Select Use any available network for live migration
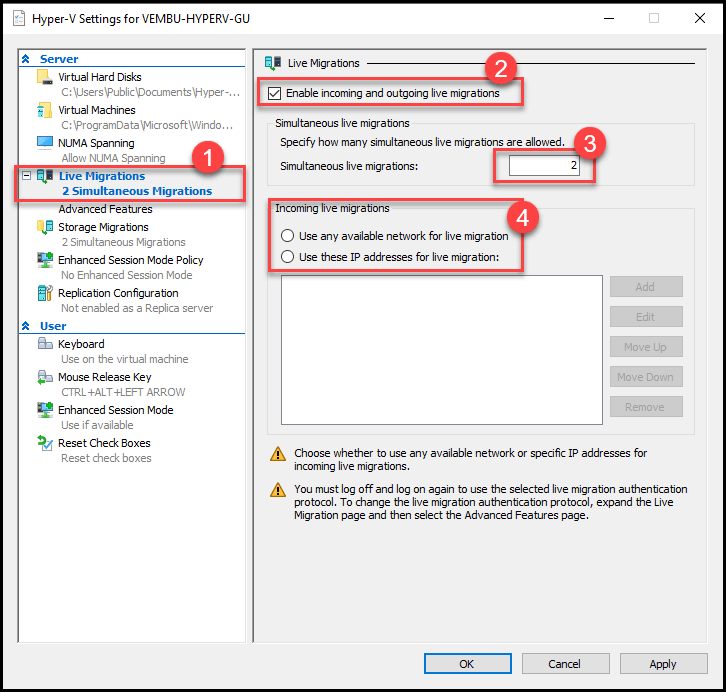Viewport: 726px width, 692px height. pyautogui.click(x=287, y=236)
